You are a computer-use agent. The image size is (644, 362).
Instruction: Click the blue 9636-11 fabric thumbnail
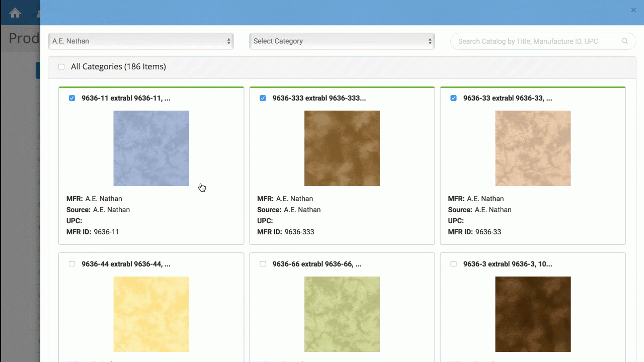point(151,148)
